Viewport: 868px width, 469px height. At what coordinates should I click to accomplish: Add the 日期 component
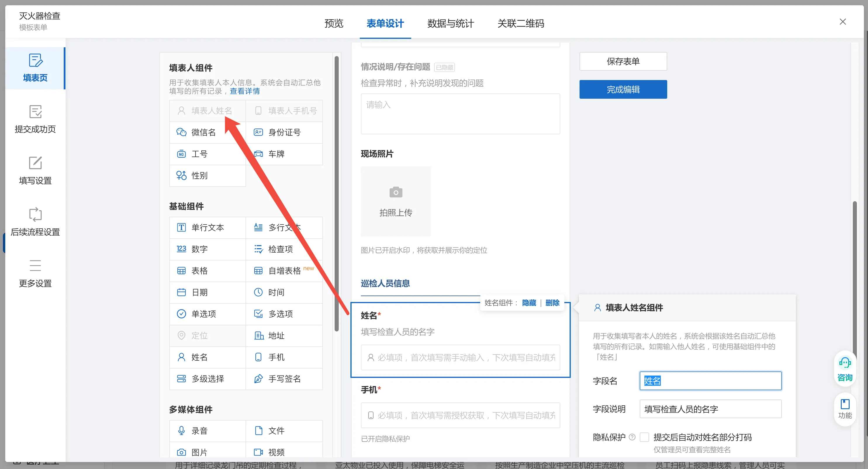[208, 292]
